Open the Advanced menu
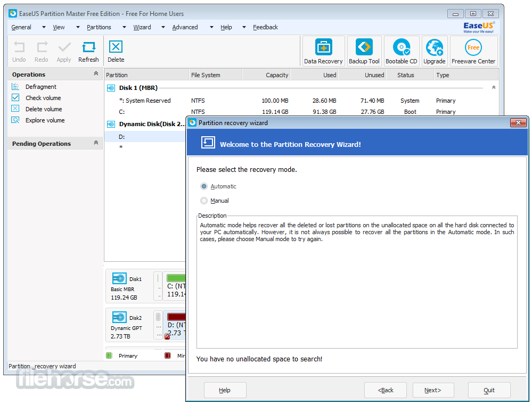 [x=185, y=27]
